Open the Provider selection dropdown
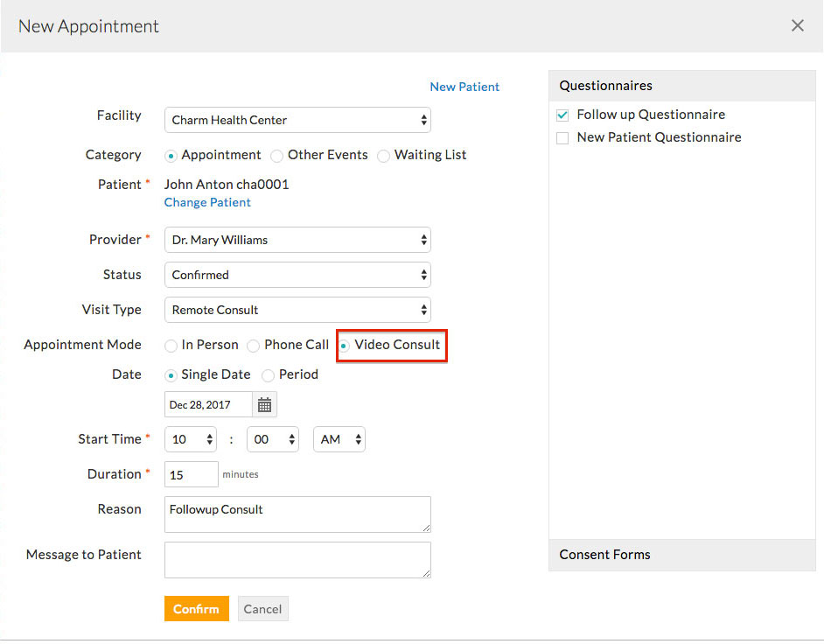Image resolution: width=824 pixels, height=644 pixels. (297, 240)
